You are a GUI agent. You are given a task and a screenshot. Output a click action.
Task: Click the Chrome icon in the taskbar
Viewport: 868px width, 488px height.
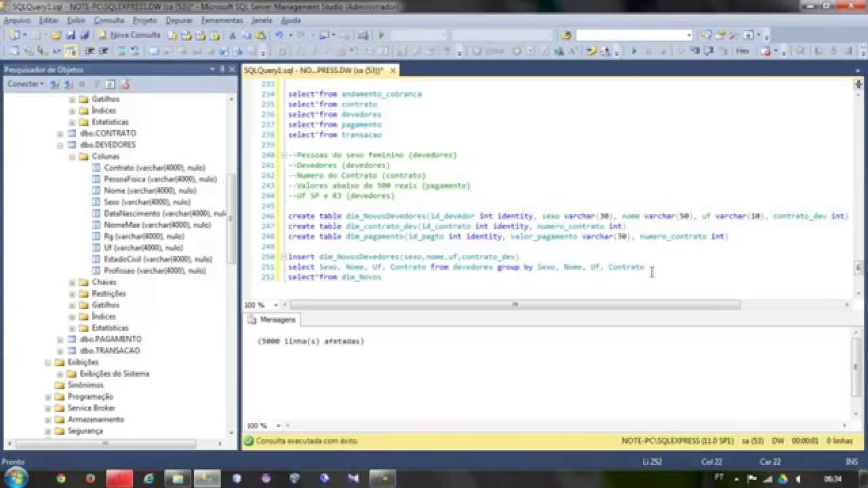pyautogui.click(x=60, y=478)
